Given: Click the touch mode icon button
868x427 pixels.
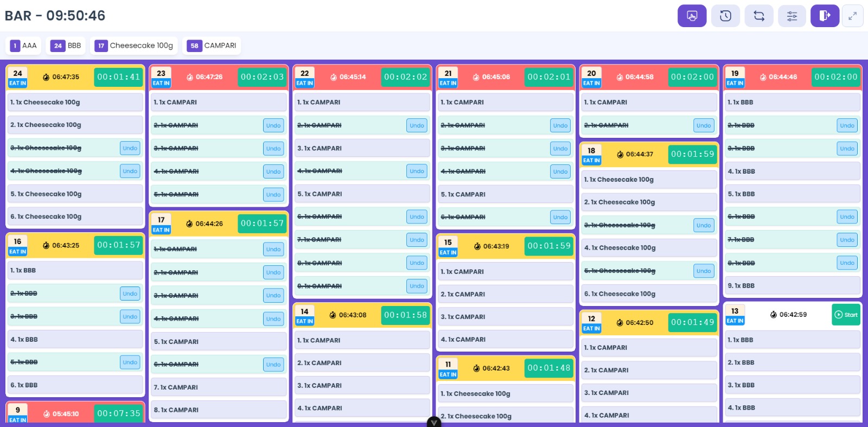Looking at the screenshot, I should pos(692,16).
